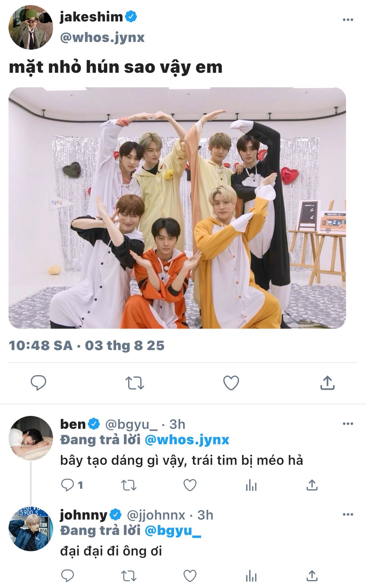Image resolution: width=366 pixels, height=588 pixels.
Task: Reply to the main jakeshim tweet
Action: tap(38, 383)
